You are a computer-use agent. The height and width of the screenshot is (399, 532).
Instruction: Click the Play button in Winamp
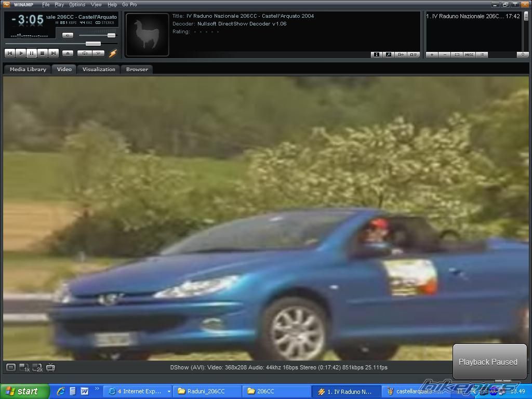click(x=21, y=53)
